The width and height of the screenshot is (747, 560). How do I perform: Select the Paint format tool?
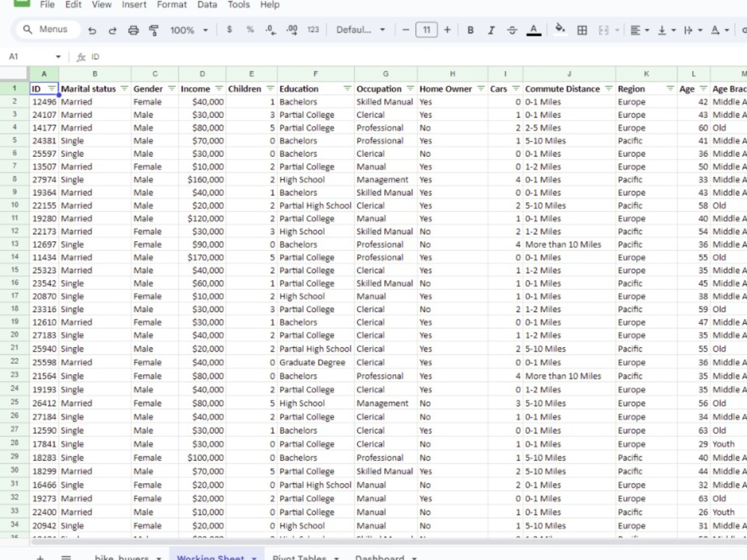[x=153, y=30]
